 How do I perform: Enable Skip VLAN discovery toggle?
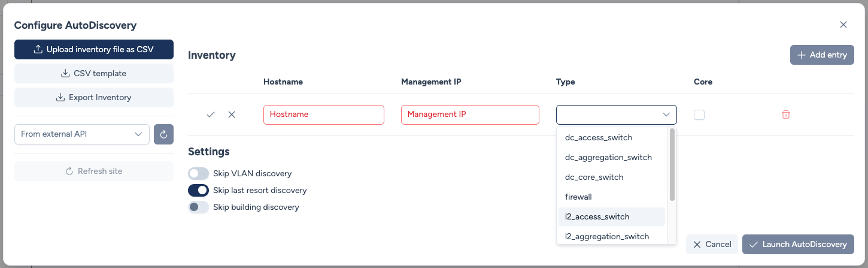tap(198, 174)
